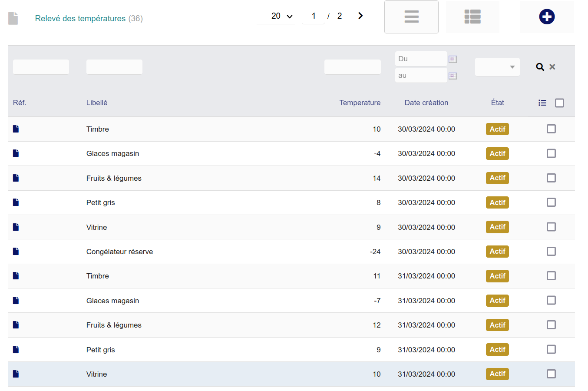Sort by Date création column header
The width and height of the screenshot is (588, 391).
tap(426, 103)
